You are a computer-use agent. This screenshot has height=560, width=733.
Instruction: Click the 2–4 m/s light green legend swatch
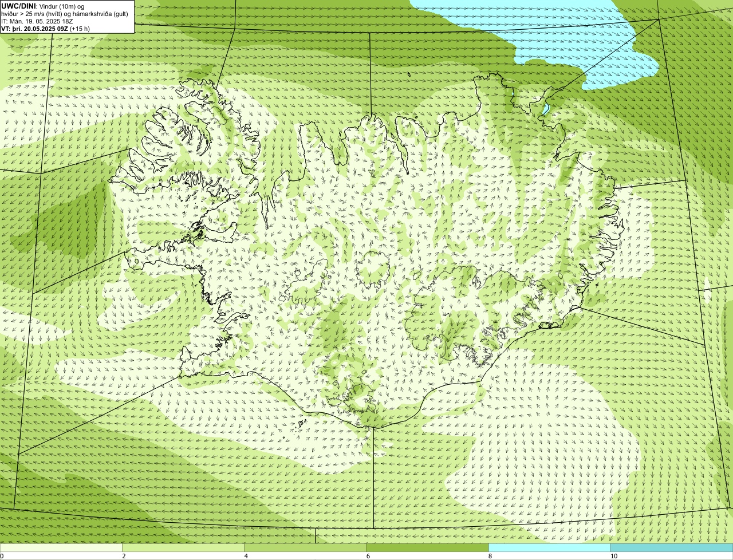pyautogui.click(x=183, y=547)
